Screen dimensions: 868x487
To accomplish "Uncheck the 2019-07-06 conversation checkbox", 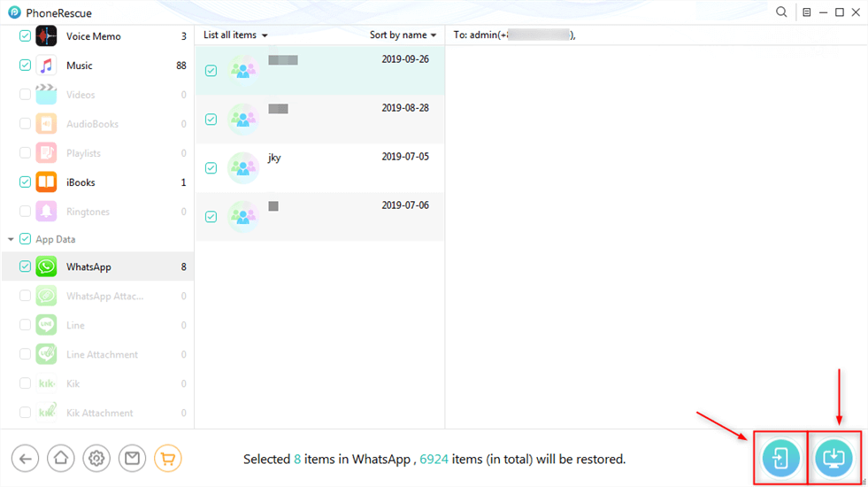I will coord(211,217).
